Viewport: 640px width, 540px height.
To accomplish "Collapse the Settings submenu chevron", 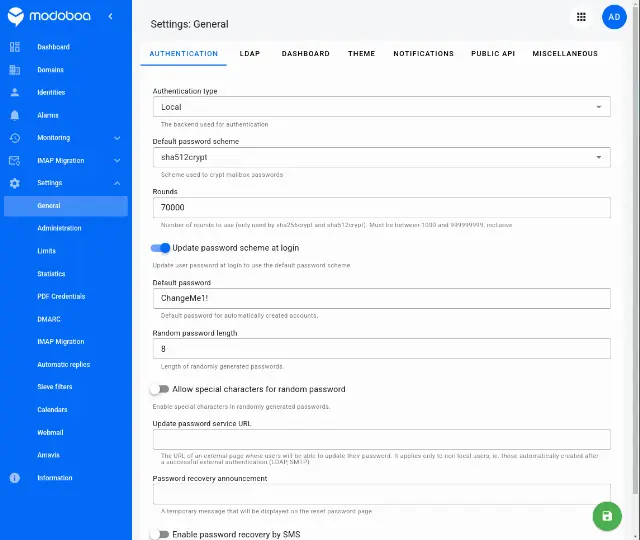I will [x=117, y=183].
